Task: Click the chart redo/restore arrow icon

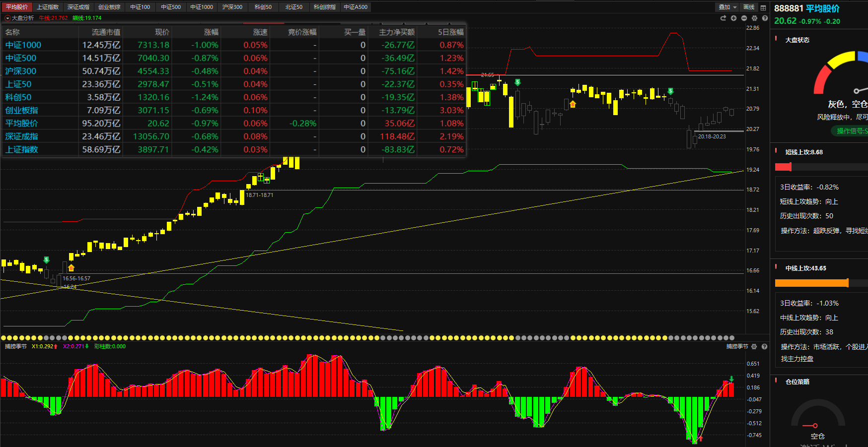Action: pyautogui.click(x=723, y=18)
